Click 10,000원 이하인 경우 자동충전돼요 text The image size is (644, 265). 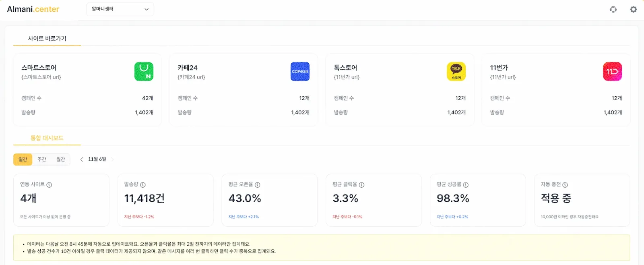570,217
